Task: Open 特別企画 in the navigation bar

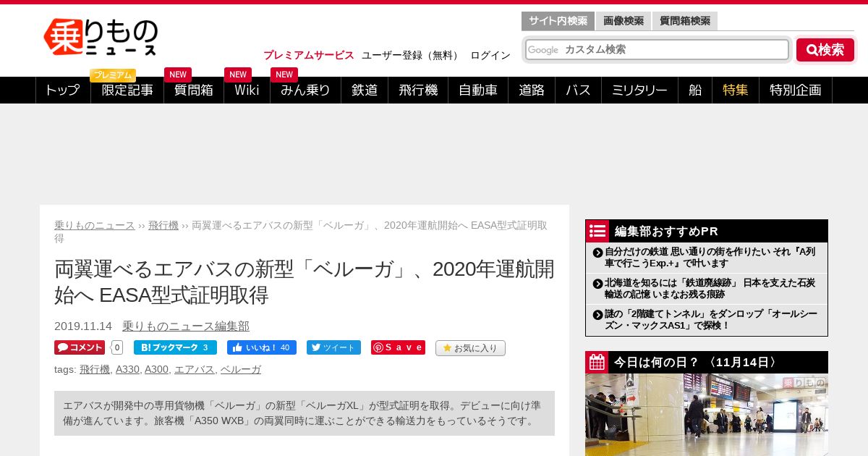Action: pyautogui.click(x=796, y=90)
